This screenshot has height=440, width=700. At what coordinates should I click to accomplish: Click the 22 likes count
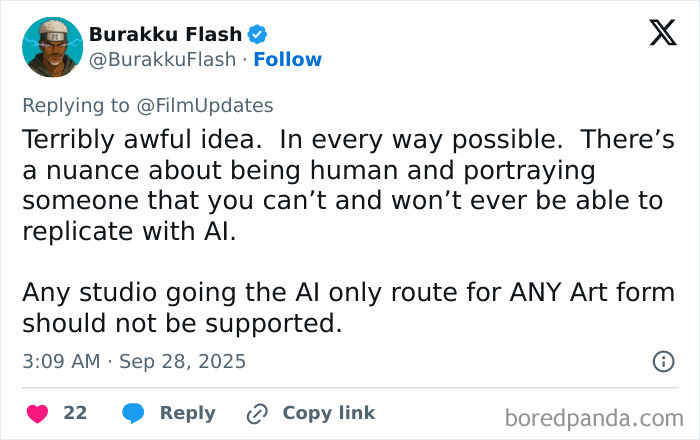[x=75, y=413]
